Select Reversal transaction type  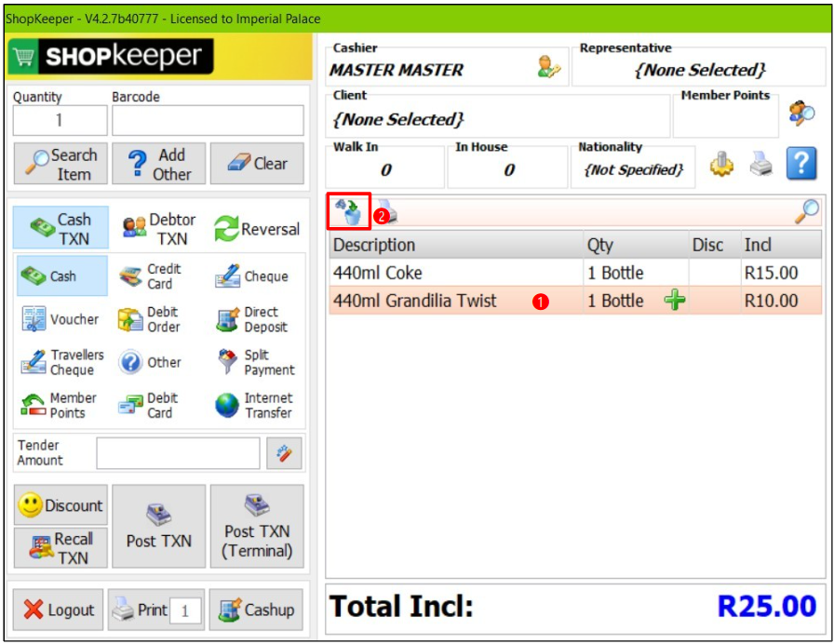[x=258, y=229]
